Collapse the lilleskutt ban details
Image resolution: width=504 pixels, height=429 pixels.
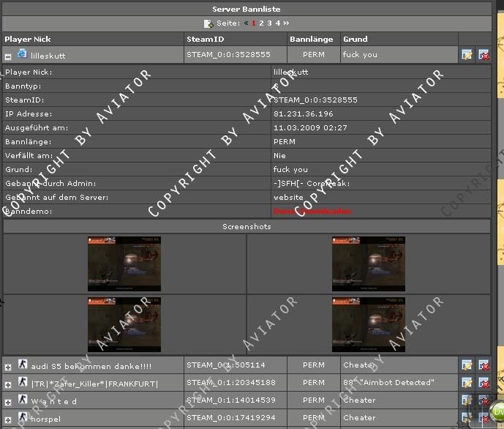pyautogui.click(x=8, y=56)
